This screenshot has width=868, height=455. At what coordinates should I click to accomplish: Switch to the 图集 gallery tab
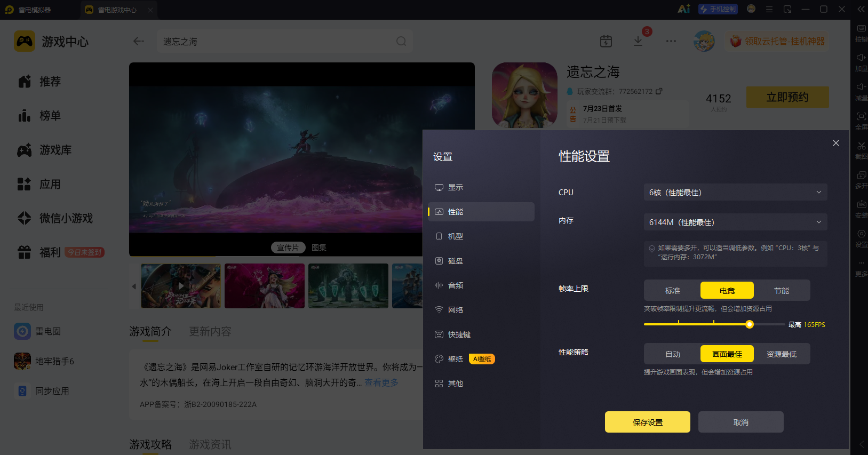point(319,248)
